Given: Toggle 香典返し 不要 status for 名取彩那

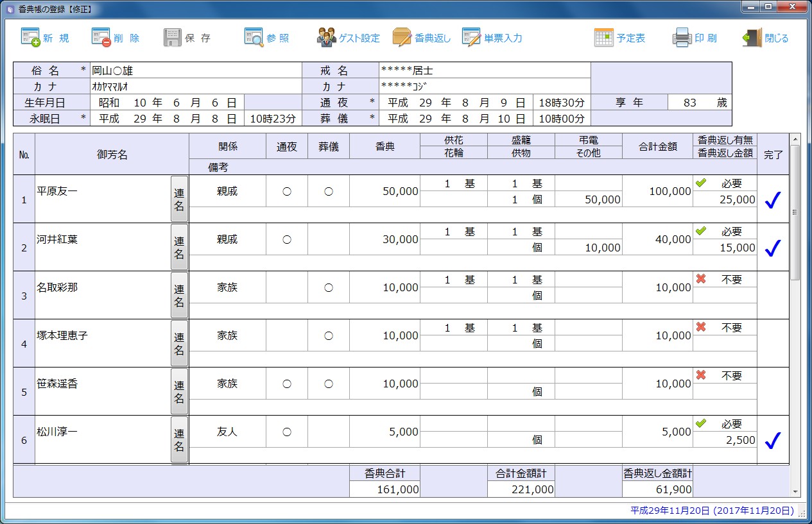Looking at the screenshot, I should 725,280.
